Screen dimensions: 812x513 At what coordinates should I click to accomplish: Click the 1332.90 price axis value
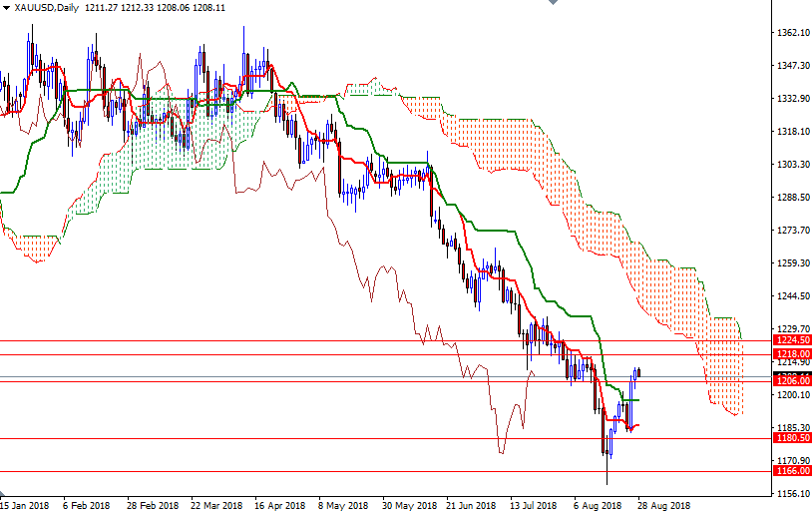pos(791,99)
